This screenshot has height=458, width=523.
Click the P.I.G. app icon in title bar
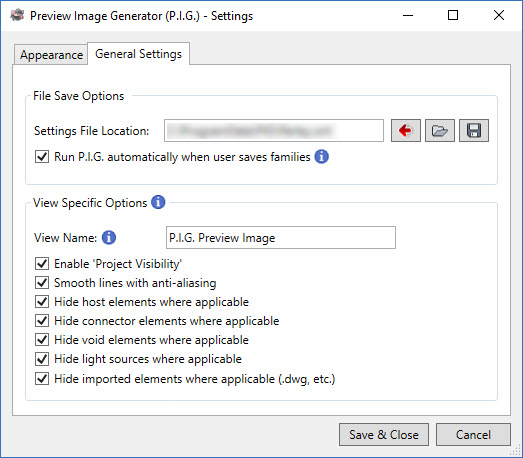coord(17,15)
